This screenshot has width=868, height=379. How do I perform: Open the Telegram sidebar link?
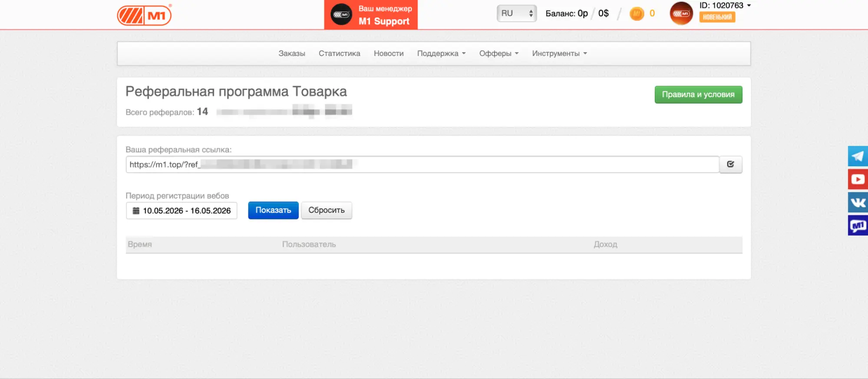tap(858, 156)
